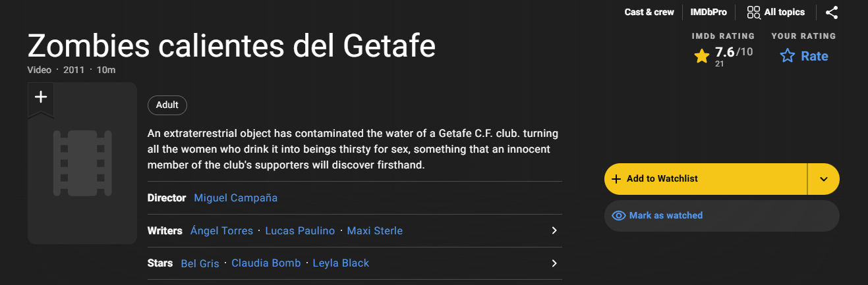This screenshot has height=285, width=868.
Task: Open the All topics grid icon
Action: (753, 13)
